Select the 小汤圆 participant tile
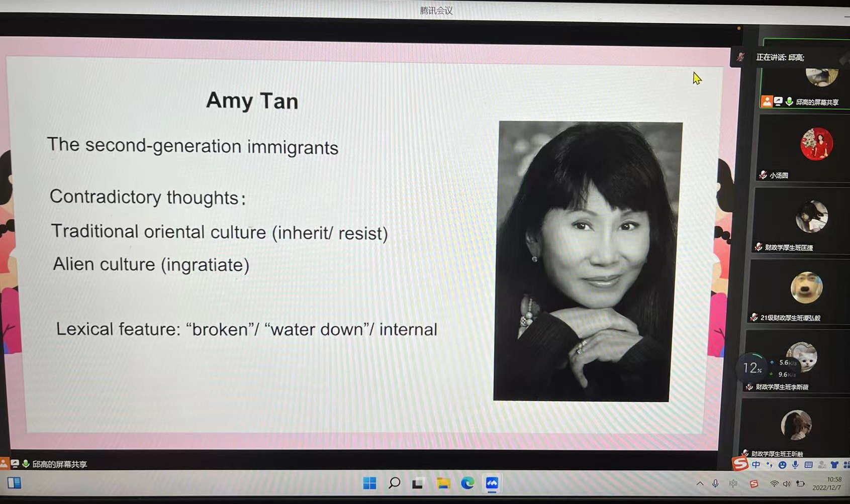850x504 pixels. 802,148
